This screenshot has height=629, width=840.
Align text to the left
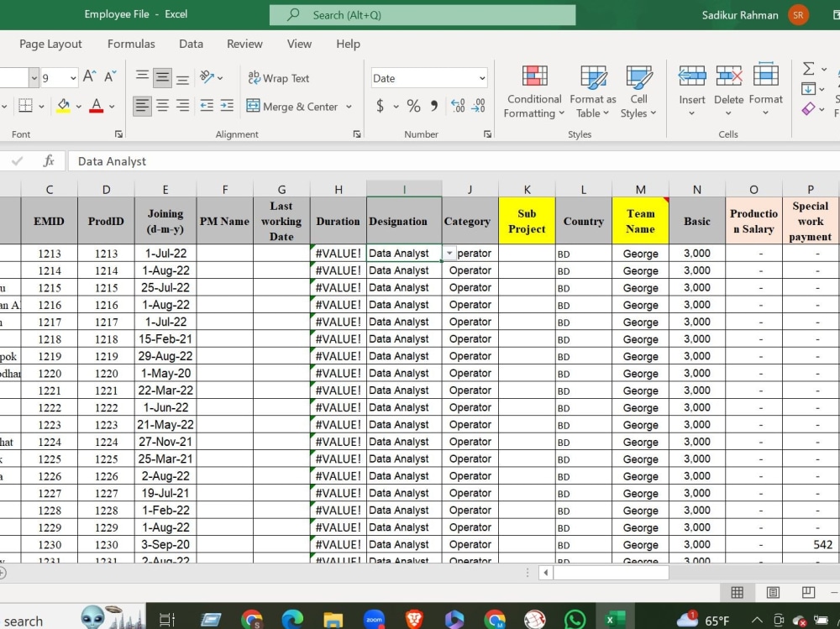point(142,106)
